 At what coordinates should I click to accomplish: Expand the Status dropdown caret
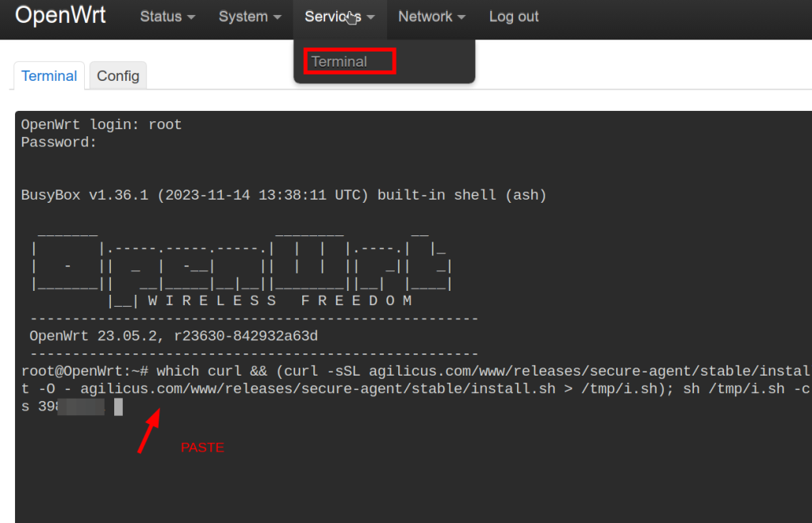point(191,17)
